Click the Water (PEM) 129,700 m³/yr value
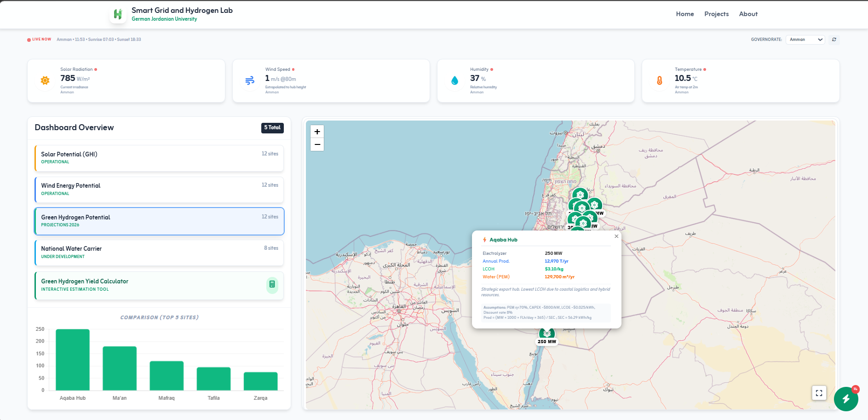Image resolution: width=868 pixels, height=420 pixels. [559, 277]
